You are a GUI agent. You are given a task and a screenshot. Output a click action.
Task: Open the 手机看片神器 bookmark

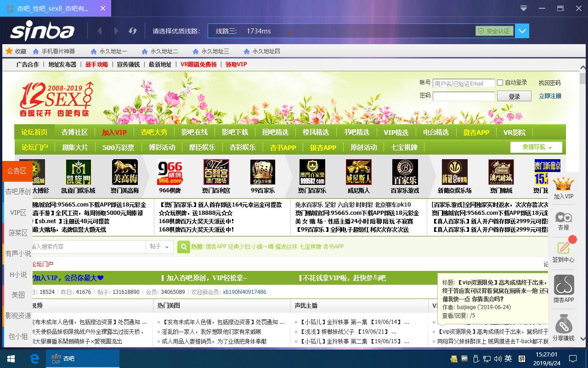pyautogui.click(x=54, y=51)
